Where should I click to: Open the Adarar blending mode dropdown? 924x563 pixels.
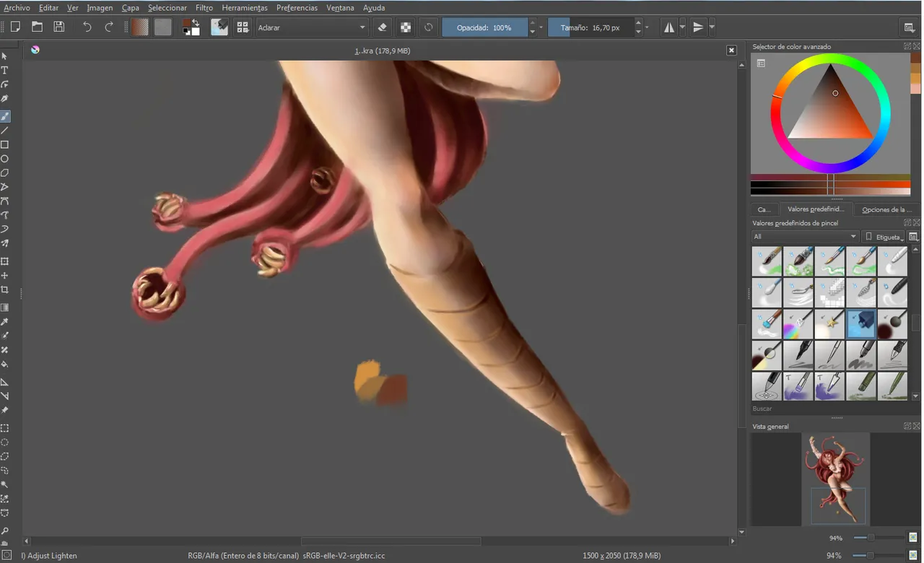click(x=312, y=27)
